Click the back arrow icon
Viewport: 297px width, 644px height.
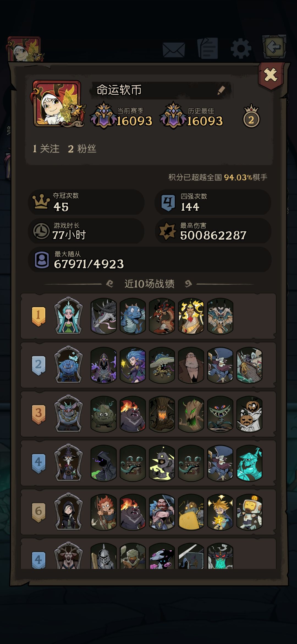274,47
